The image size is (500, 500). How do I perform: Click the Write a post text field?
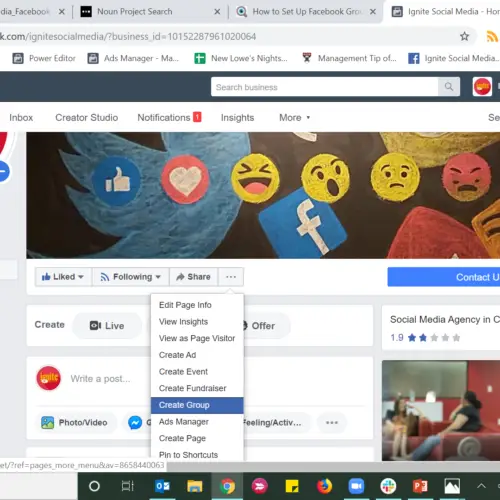[x=100, y=379]
